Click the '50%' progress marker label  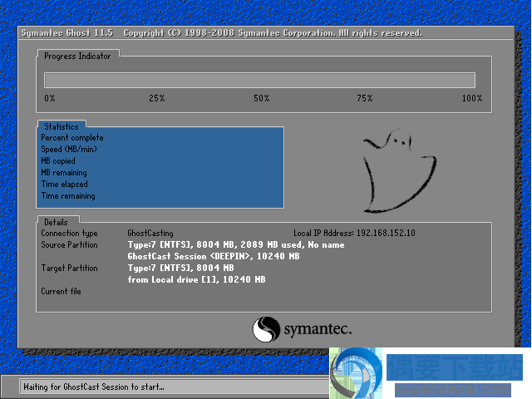262,98
